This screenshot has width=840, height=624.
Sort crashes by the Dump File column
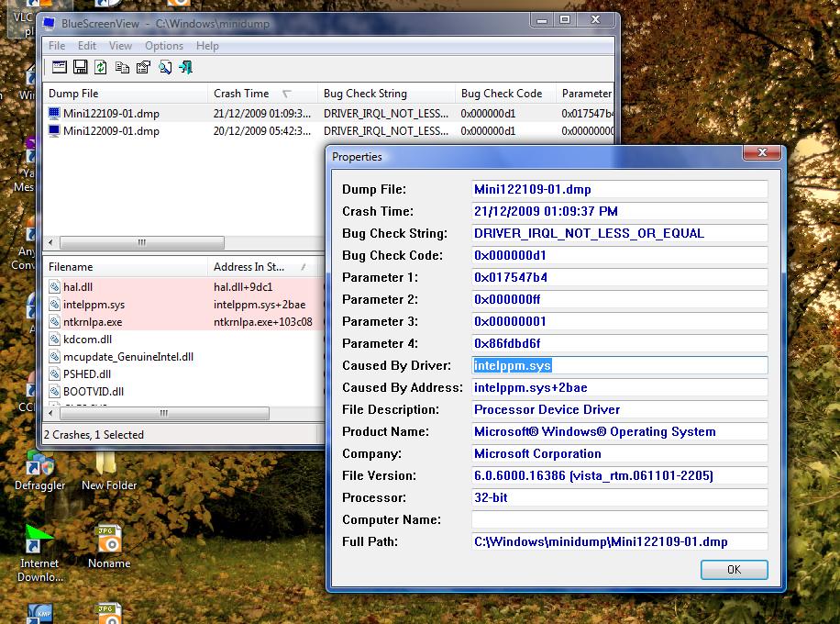tap(126, 94)
